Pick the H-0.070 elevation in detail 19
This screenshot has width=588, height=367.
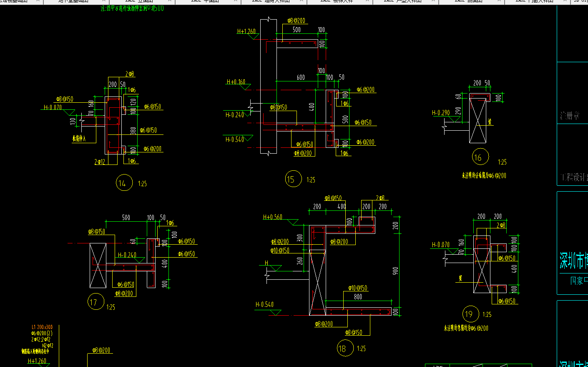[441, 245]
